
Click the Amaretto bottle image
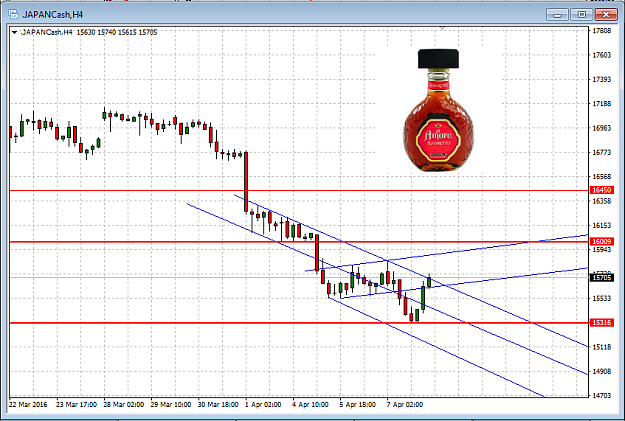point(438,110)
